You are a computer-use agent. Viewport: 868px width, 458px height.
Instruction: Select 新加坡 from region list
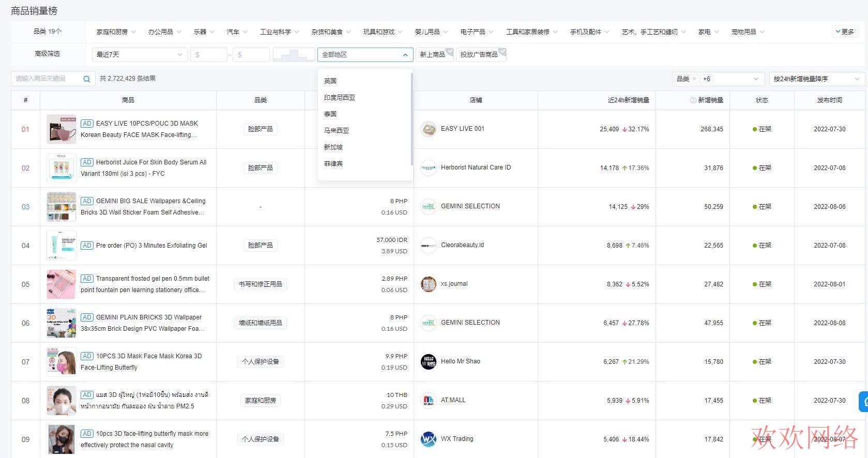coord(364,147)
